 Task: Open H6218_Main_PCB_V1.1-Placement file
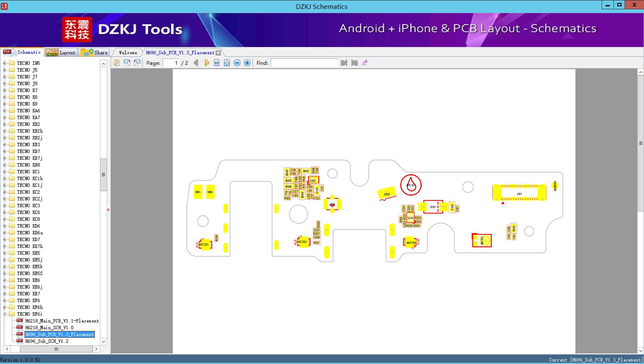coord(62,321)
